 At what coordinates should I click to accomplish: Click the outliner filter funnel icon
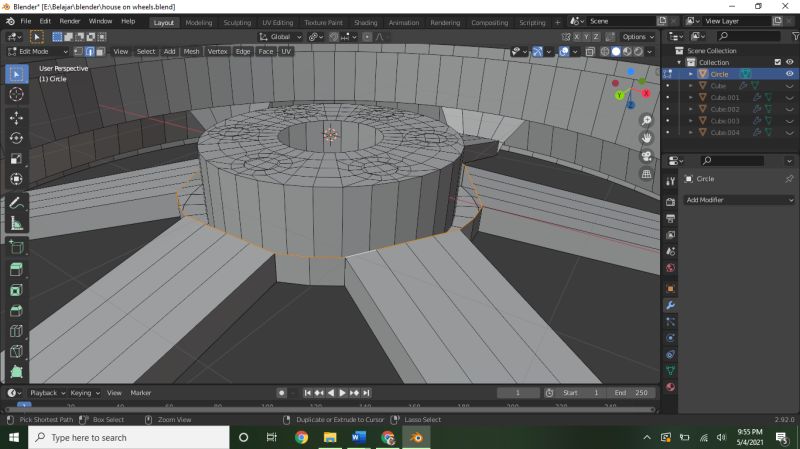tap(795, 36)
